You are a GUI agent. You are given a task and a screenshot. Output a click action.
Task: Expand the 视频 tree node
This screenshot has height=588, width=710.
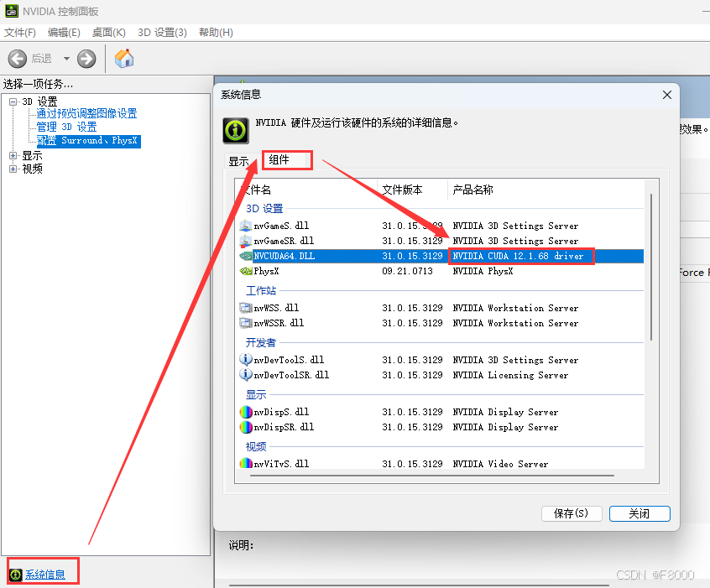click(13, 169)
